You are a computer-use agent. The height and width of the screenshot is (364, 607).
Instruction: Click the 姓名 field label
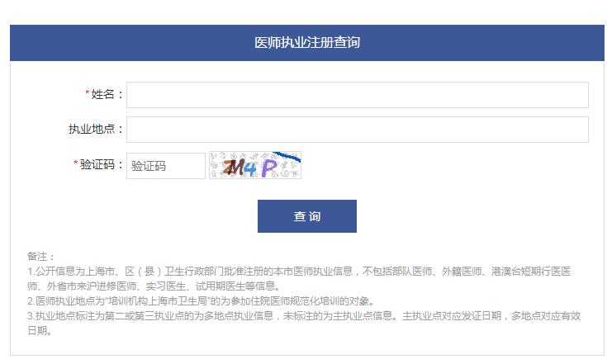click(107, 95)
